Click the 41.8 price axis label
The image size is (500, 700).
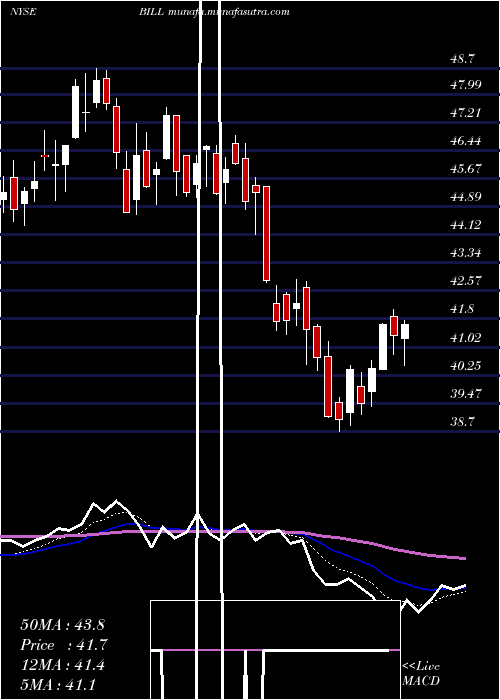coord(462,309)
